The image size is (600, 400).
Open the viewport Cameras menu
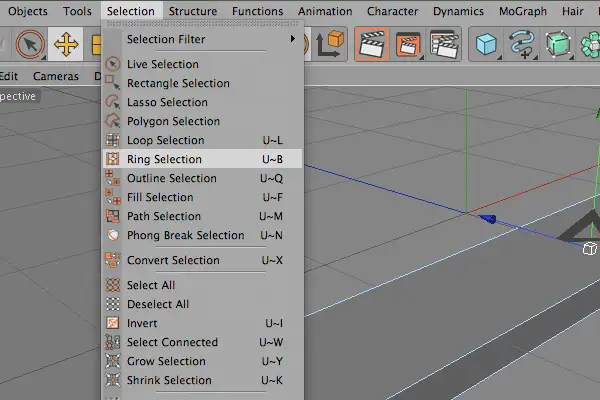point(56,76)
